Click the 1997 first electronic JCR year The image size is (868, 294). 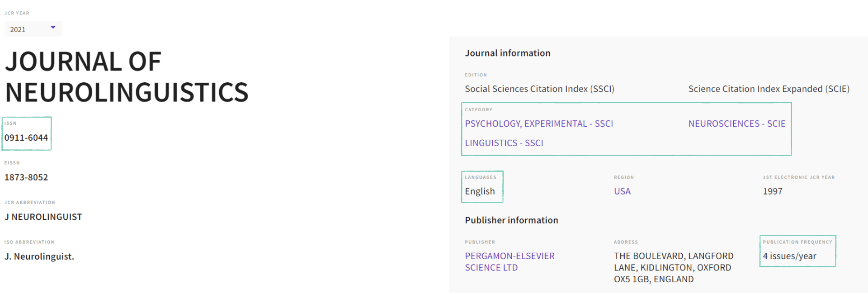772,191
